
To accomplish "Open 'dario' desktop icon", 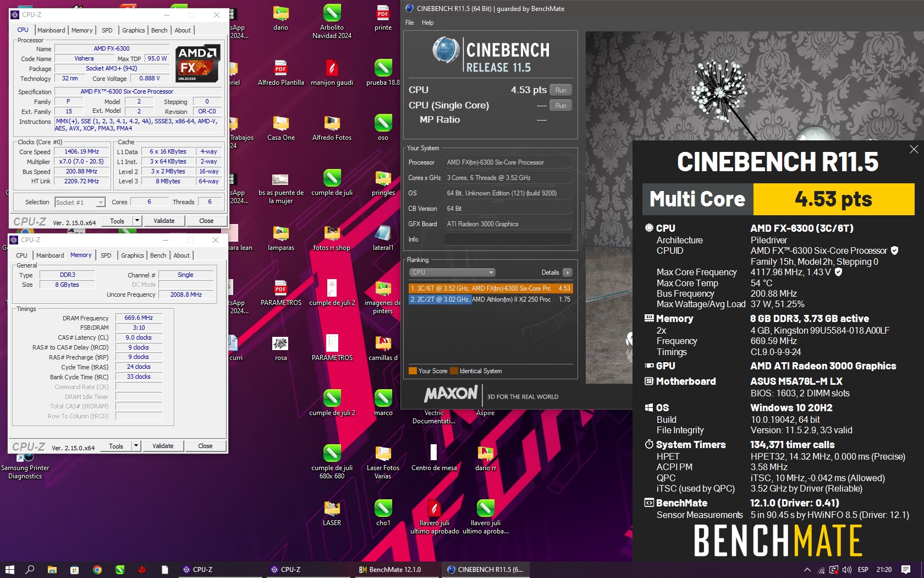I will (281, 18).
